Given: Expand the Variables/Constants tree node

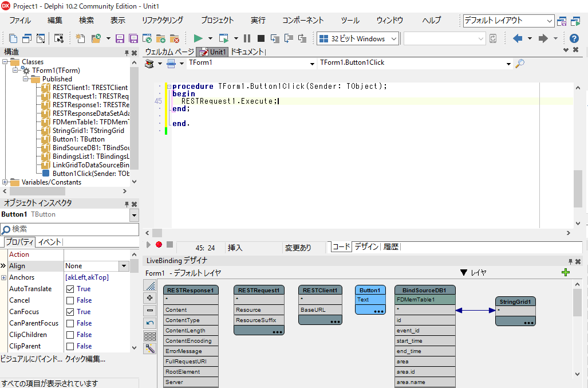Looking at the screenshot, I should 6,182.
